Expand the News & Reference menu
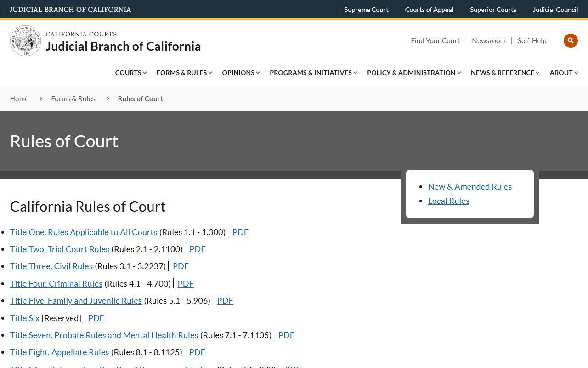Screen dimensions: 588x368 coord(505,73)
